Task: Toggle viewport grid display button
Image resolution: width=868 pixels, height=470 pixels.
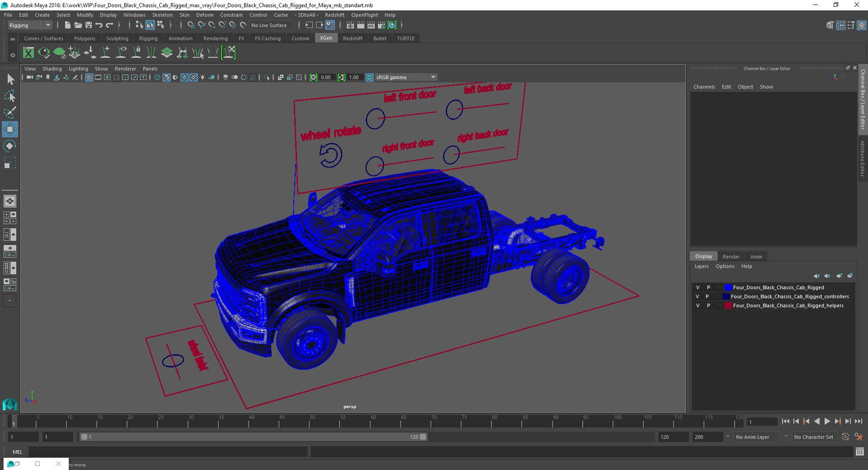Action: pos(89,77)
